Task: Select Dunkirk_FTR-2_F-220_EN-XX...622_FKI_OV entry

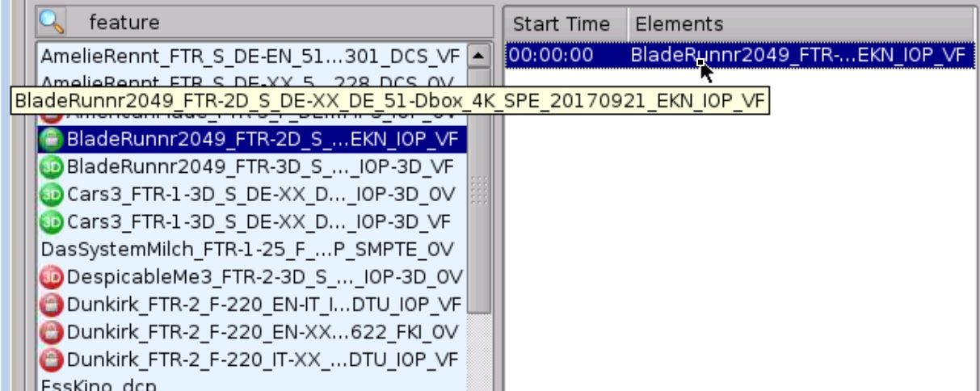Action: pyautogui.click(x=251, y=332)
